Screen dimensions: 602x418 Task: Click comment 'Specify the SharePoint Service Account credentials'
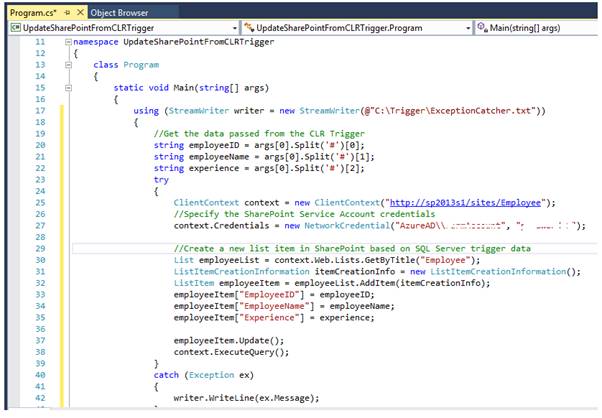tap(304, 214)
